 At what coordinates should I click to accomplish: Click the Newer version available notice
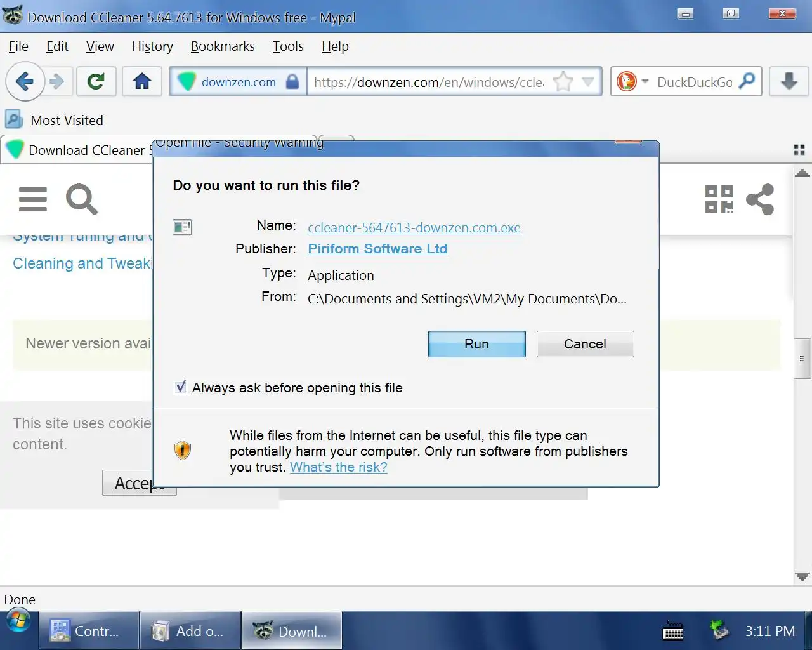(x=88, y=343)
